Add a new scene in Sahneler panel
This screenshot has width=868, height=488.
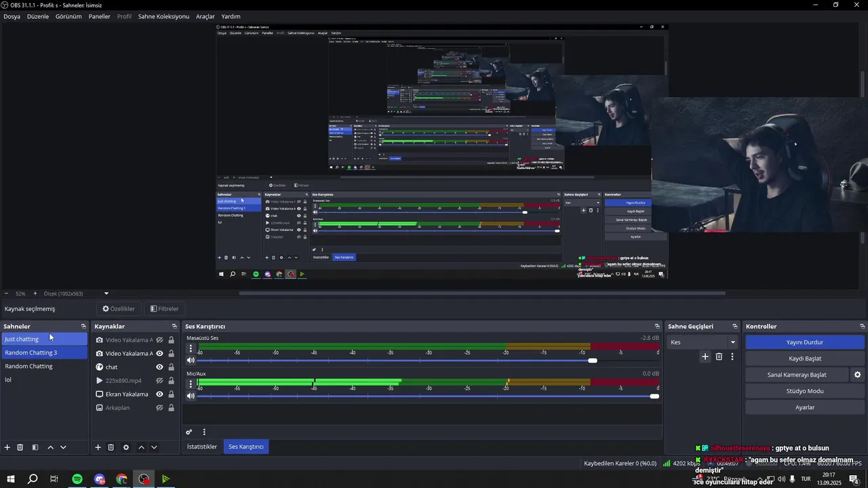(x=7, y=447)
